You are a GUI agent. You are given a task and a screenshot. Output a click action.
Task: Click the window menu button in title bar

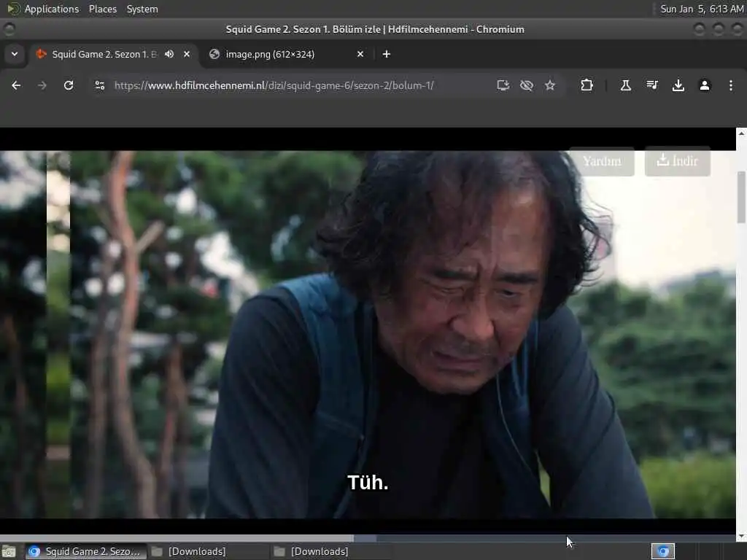tap(9, 29)
